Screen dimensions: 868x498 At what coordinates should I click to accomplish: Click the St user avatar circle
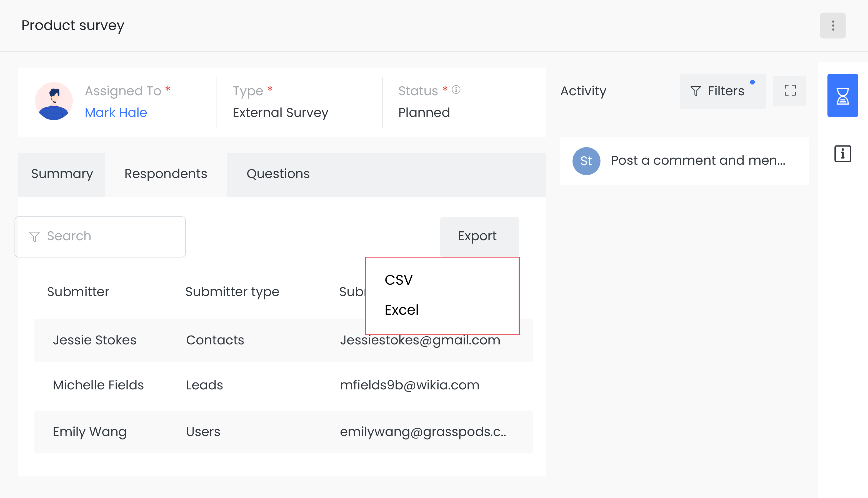[586, 161]
